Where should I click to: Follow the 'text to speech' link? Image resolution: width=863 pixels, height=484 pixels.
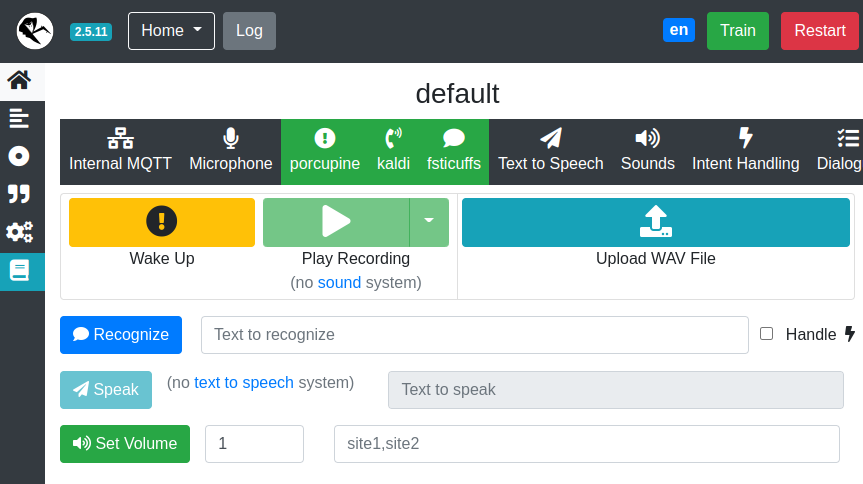click(244, 382)
